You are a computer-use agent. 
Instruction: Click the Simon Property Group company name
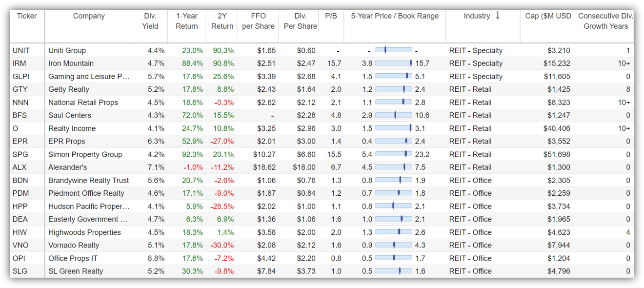pyautogui.click(x=85, y=154)
